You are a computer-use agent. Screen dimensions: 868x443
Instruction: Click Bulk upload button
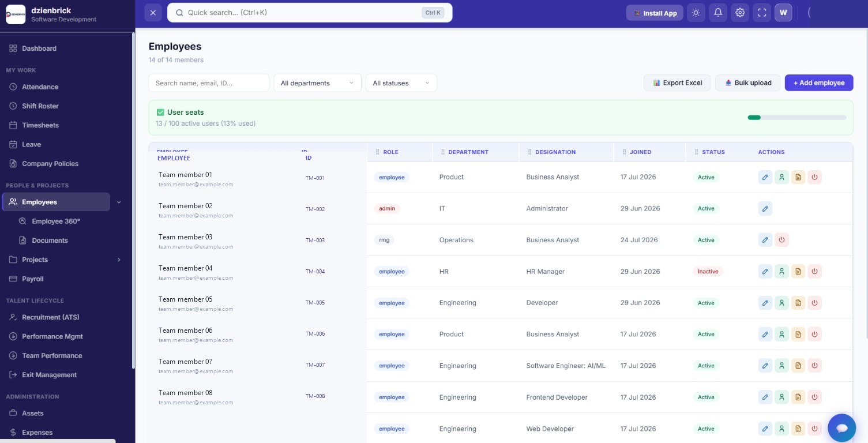tap(748, 83)
